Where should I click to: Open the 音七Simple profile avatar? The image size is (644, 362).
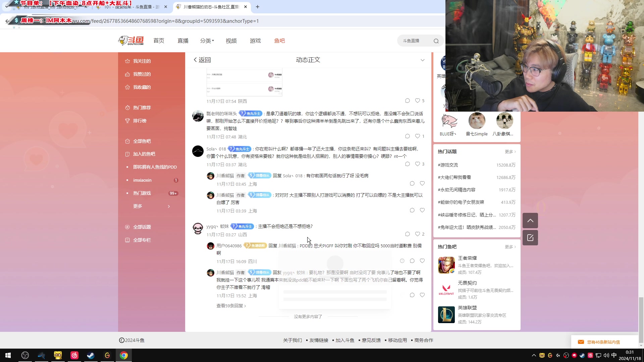click(477, 121)
